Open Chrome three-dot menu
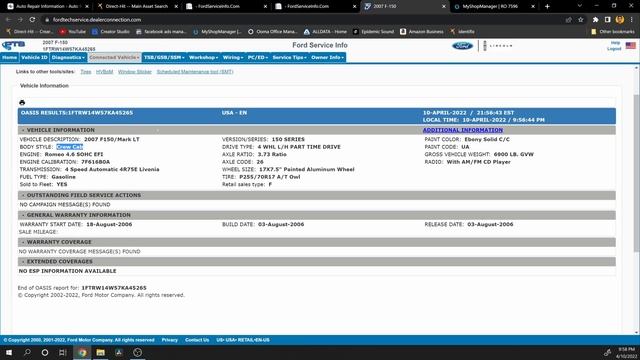Screen dimensions: 640x360 [631, 20]
